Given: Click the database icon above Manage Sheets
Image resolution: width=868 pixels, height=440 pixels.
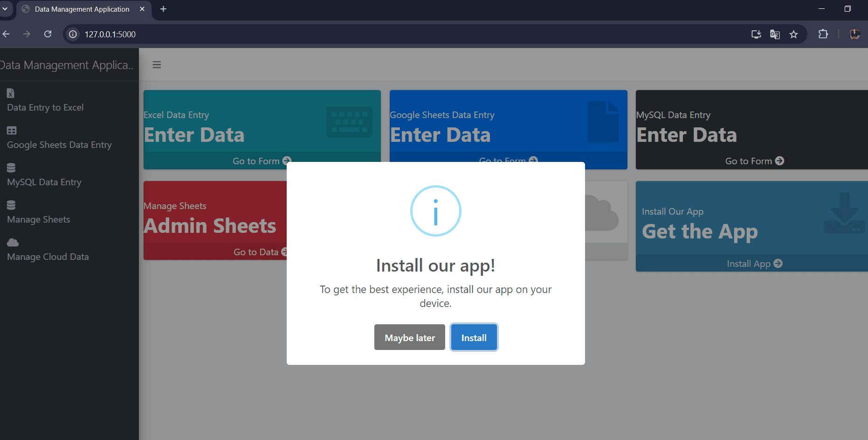Looking at the screenshot, I should 11,205.
